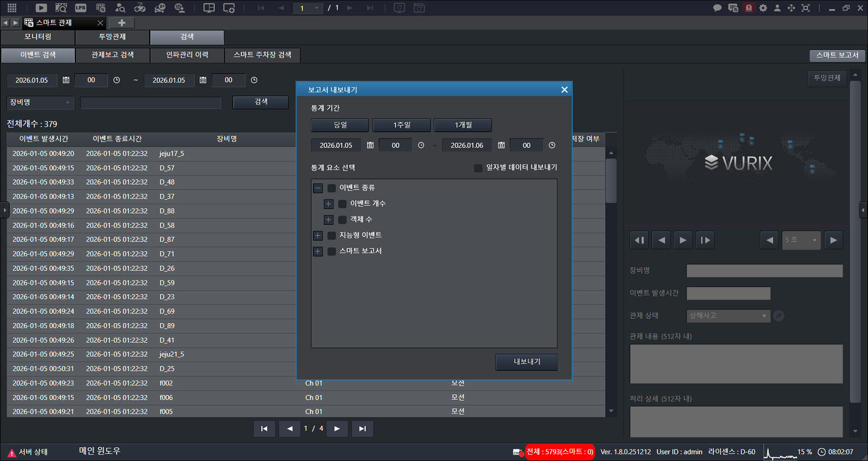Click the 서버 상태 warning icon

(x=12, y=452)
